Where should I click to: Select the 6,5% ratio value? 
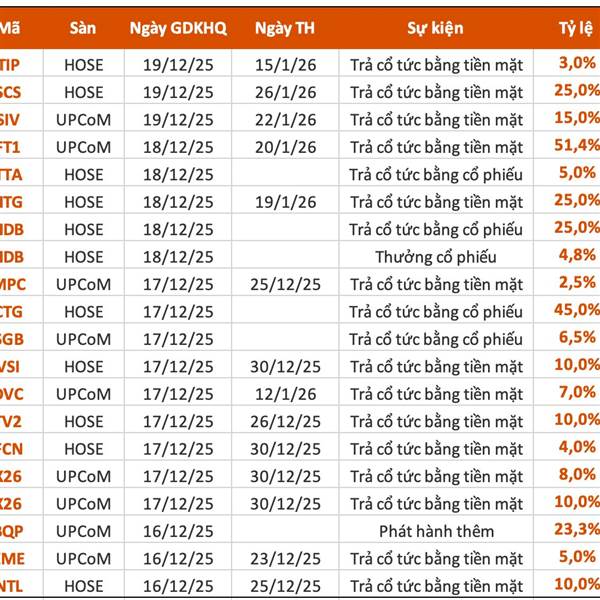pyautogui.click(x=578, y=338)
